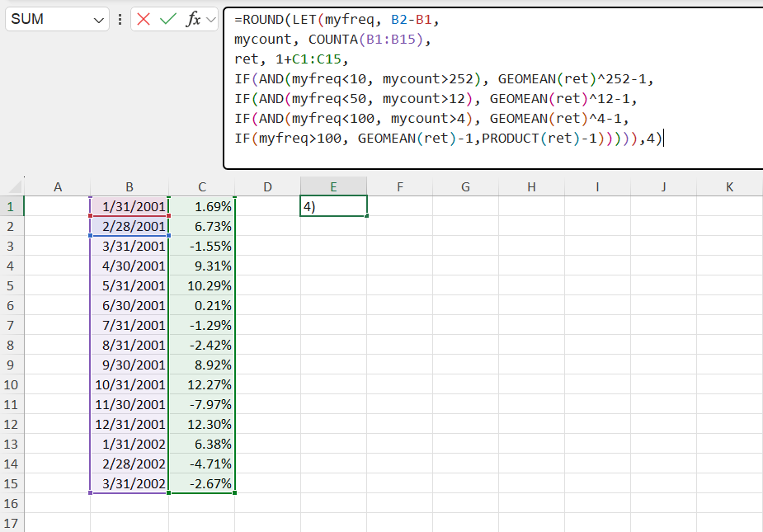The width and height of the screenshot is (763, 532).
Task: Click cell with date 6/30/2001
Action: [x=130, y=305]
